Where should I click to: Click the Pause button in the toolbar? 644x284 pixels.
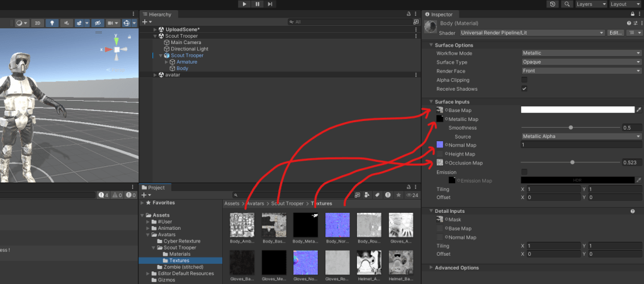coord(257,4)
